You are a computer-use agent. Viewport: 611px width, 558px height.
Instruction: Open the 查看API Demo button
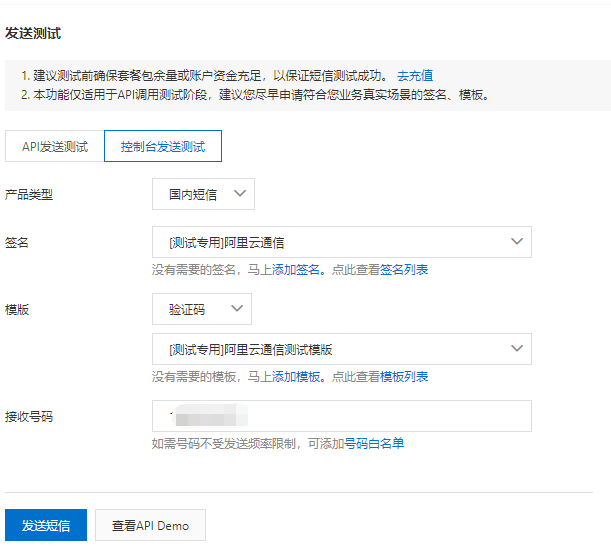click(150, 525)
